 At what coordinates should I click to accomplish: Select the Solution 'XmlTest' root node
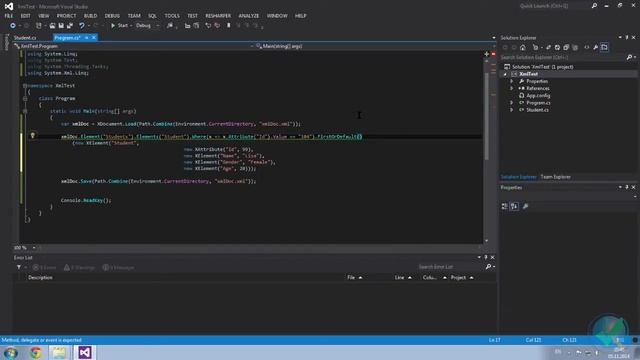coord(542,67)
